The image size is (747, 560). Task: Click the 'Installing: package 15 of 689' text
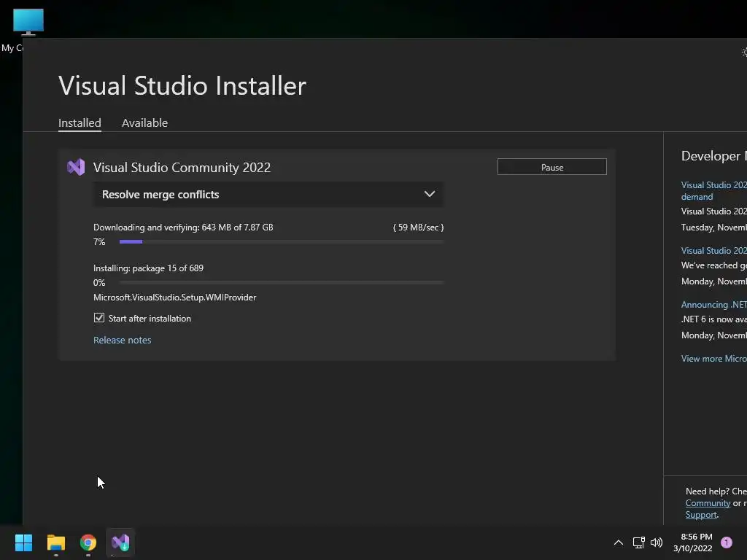pos(148,268)
